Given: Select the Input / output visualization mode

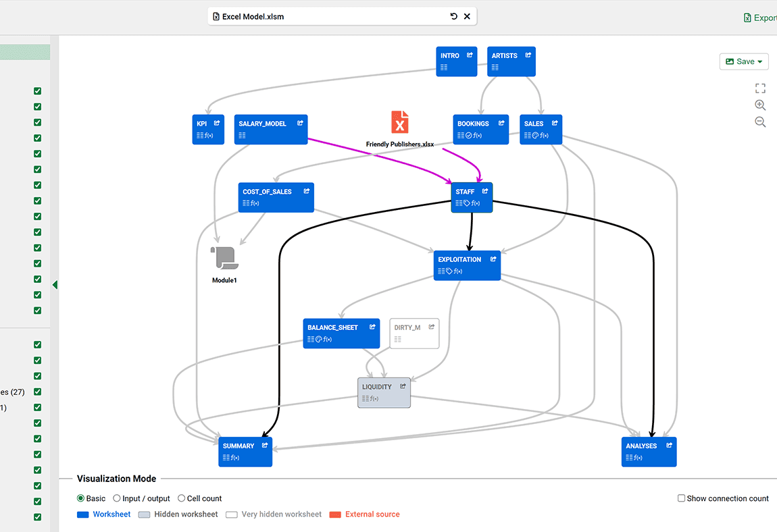Looking at the screenshot, I should click(x=116, y=498).
